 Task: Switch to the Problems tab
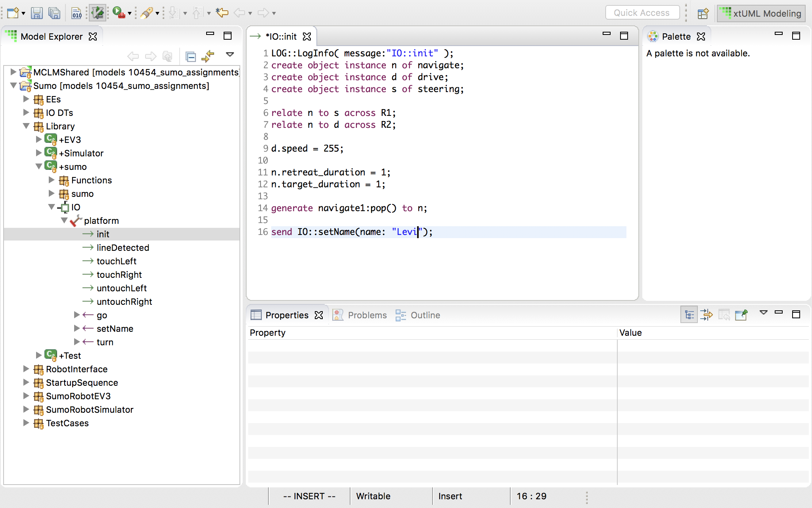(x=360, y=315)
